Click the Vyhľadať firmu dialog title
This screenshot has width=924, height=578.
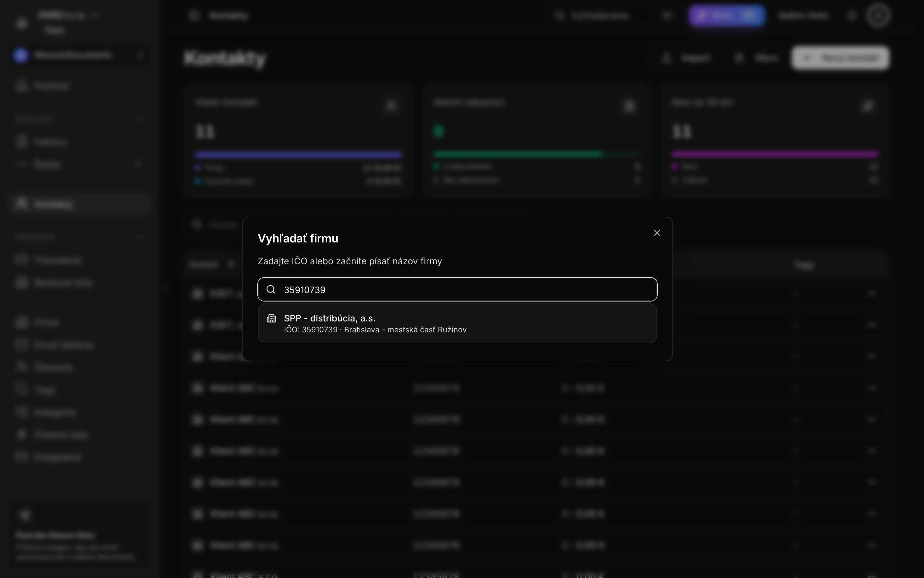tap(298, 238)
